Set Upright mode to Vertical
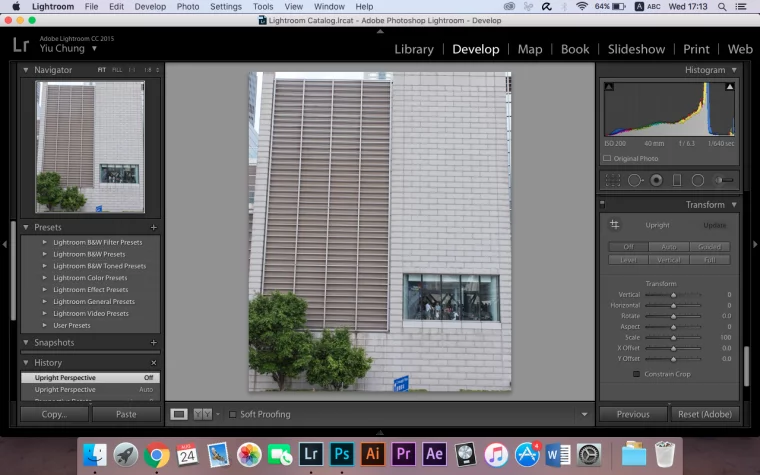Image resolution: width=760 pixels, height=475 pixels. tap(669, 260)
